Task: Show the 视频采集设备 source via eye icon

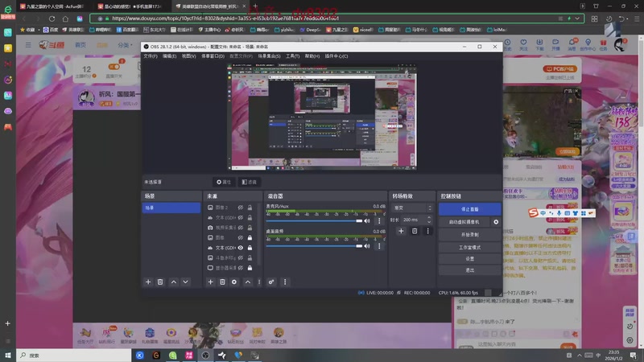Action: point(241,228)
